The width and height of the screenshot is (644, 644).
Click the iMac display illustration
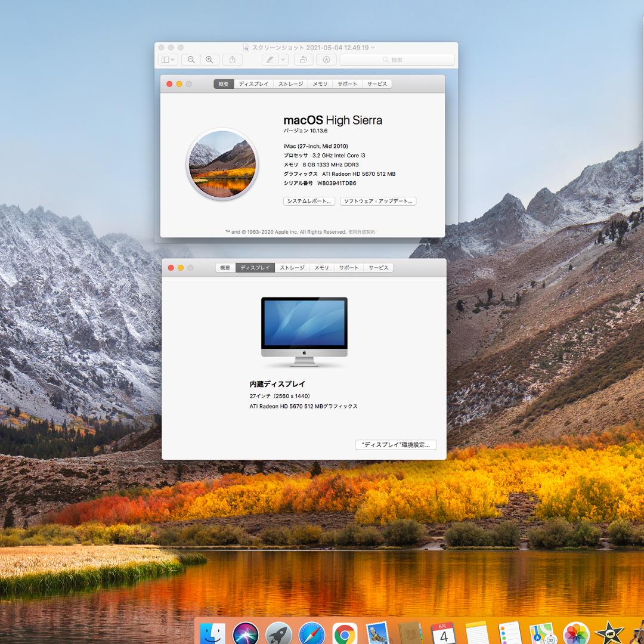click(304, 332)
